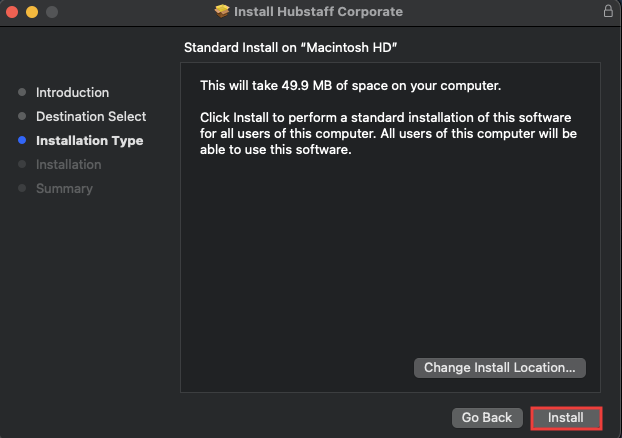Select the Installation Type step
Image resolution: width=622 pixels, height=438 pixels.
pyautogui.click(x=90, y=140)
